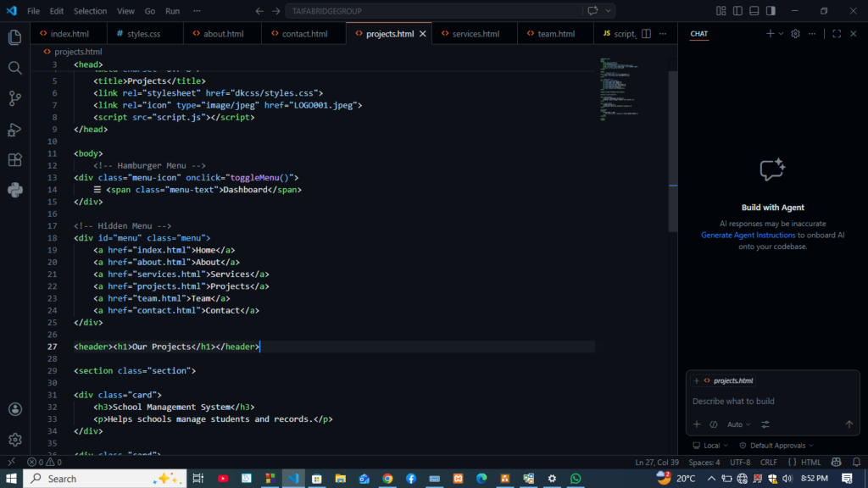Open the View menu

(125, 11)
